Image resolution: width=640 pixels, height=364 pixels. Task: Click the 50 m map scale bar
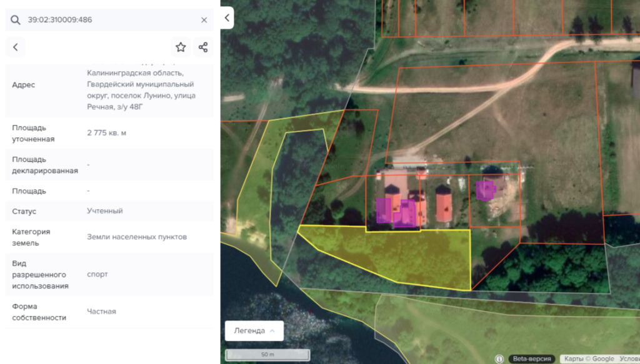point(267,355)
